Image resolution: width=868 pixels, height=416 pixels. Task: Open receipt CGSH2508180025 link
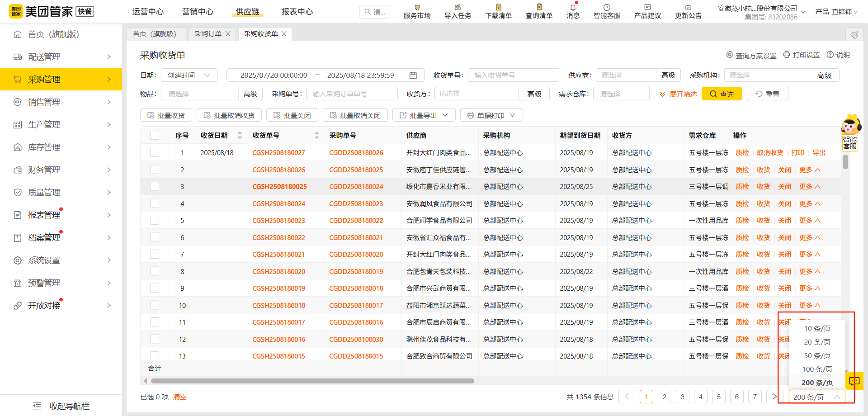[x=279, y=186]
